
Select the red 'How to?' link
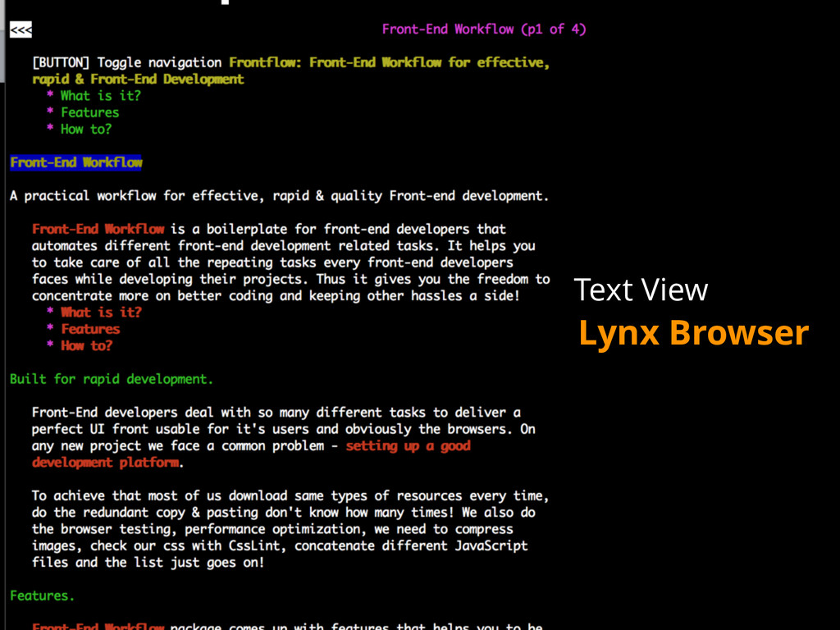(87, 345)
